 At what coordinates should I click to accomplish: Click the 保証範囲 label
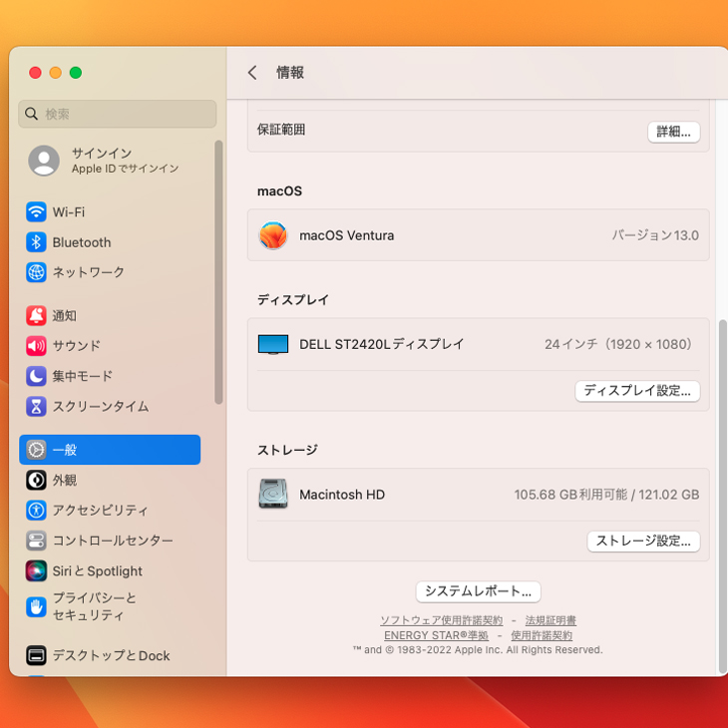[x=281, y=130]
